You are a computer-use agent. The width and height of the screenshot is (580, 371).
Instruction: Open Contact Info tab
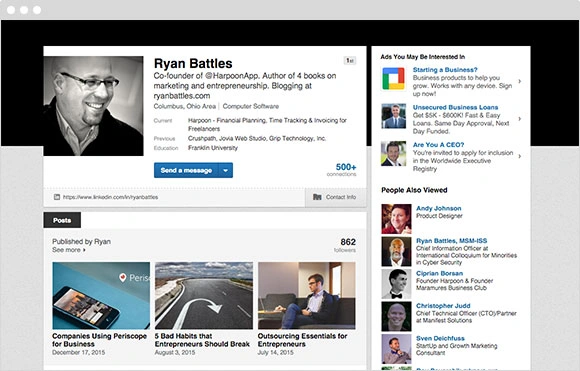335,197
